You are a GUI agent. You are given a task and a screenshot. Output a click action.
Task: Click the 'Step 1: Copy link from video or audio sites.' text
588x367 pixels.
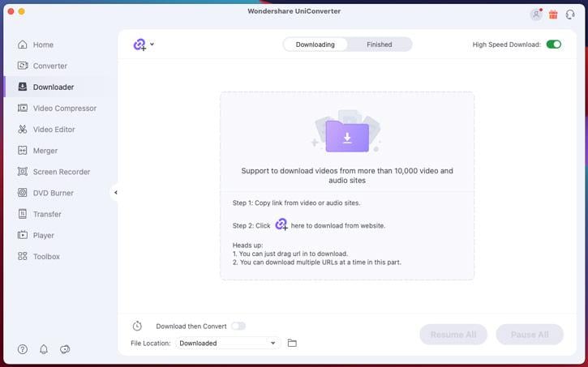(296, 203)
